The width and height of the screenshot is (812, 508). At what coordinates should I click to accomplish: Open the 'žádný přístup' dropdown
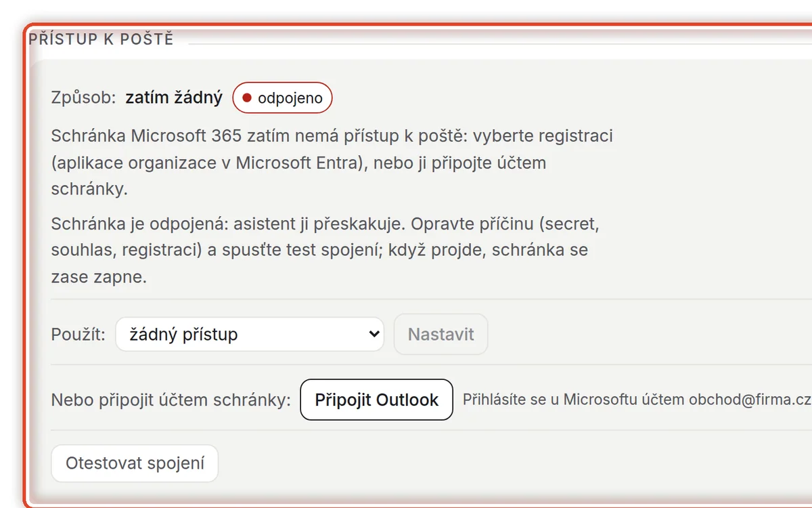(x=250, y=334)
